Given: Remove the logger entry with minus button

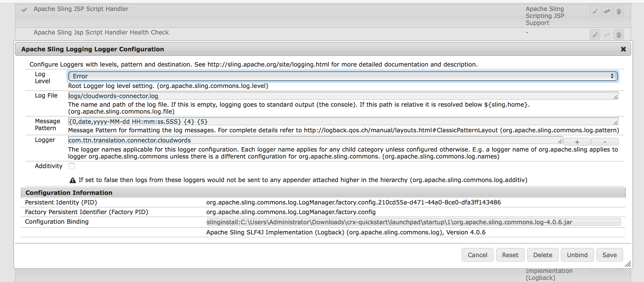Looking at the screenshot, I should (605, 142).
